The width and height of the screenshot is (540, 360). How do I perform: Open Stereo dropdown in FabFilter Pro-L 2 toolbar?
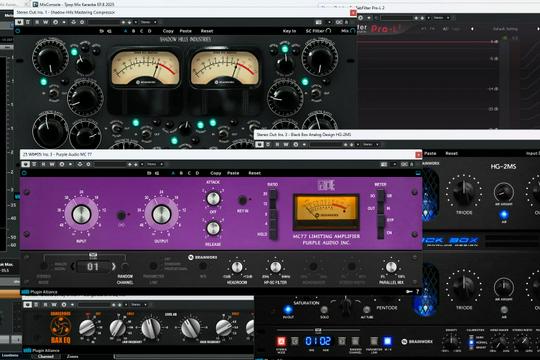coord(442,18)
